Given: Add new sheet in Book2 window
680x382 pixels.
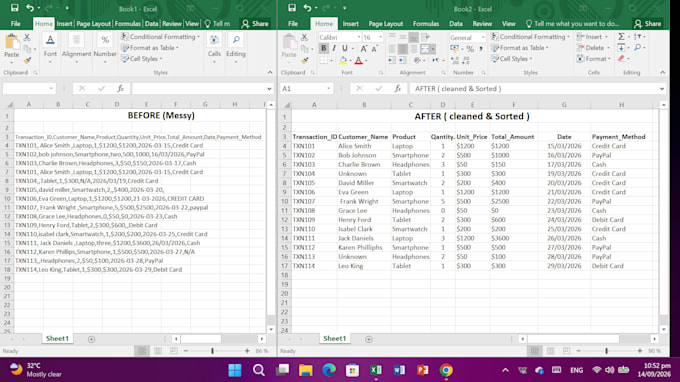Looking at the screenshot, I should pyautogui.click(x=369, y=339).
